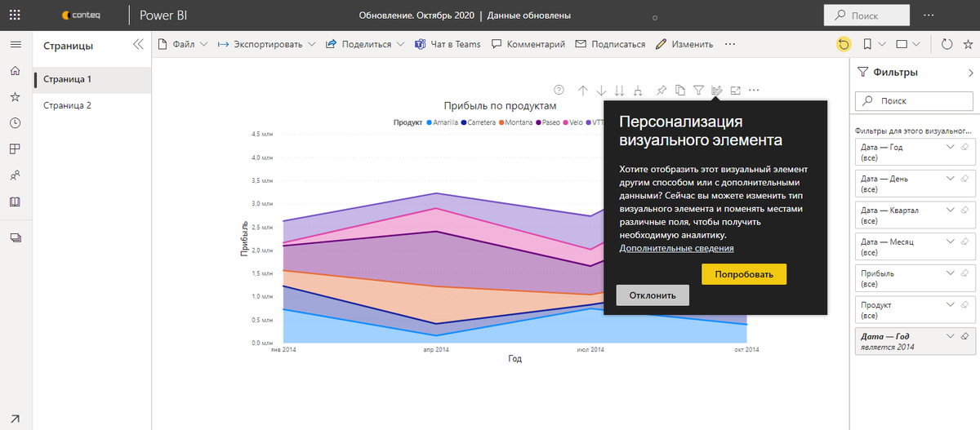The height and width of the screenshot is (430, 980).
Task: Collapse the Страницы pages pane
Action: pos(137,45)
